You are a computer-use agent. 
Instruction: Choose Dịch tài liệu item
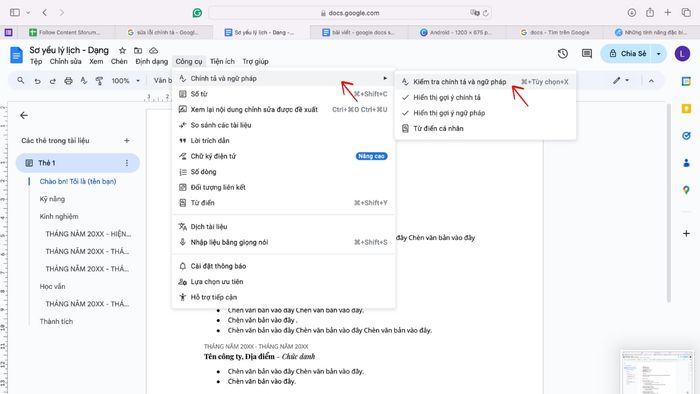[283, 227]
